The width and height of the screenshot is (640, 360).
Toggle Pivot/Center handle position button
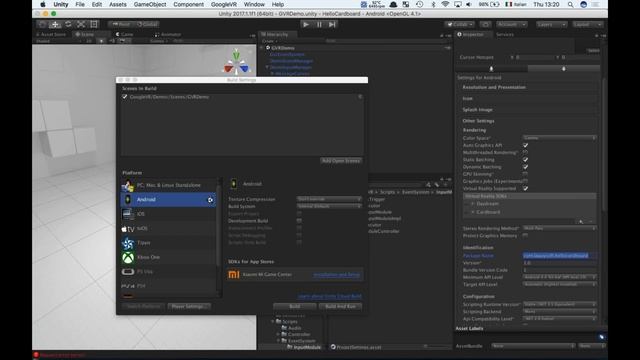point(121,24)
